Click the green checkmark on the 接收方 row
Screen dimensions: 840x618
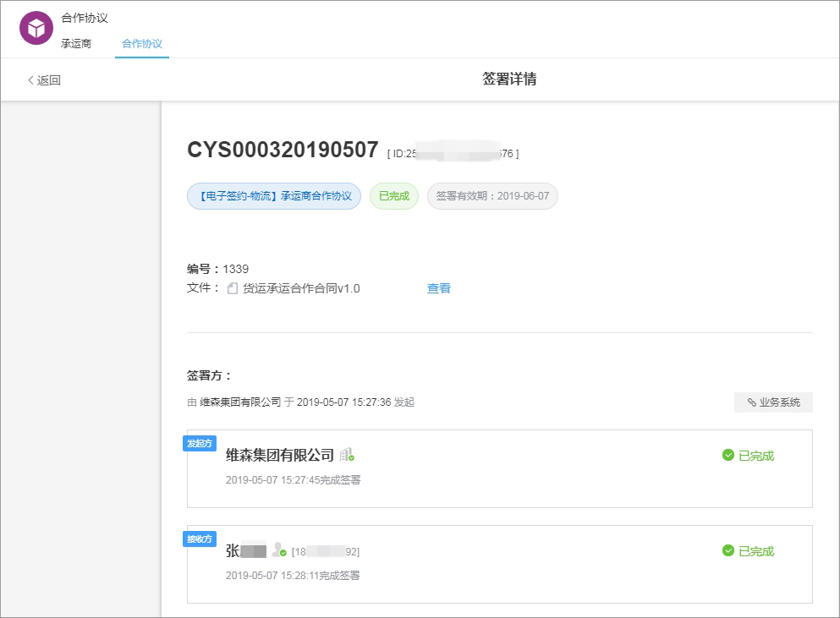[x=727, y=550]
